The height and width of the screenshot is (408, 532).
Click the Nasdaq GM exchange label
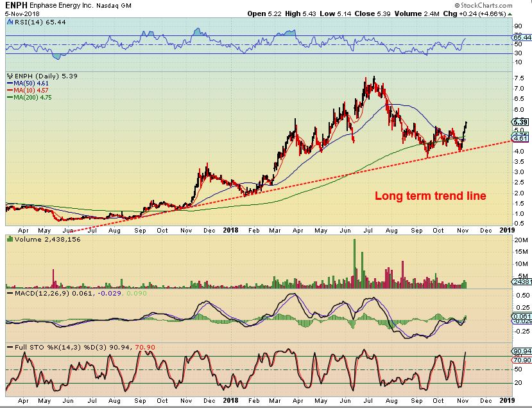pos(114,6)
